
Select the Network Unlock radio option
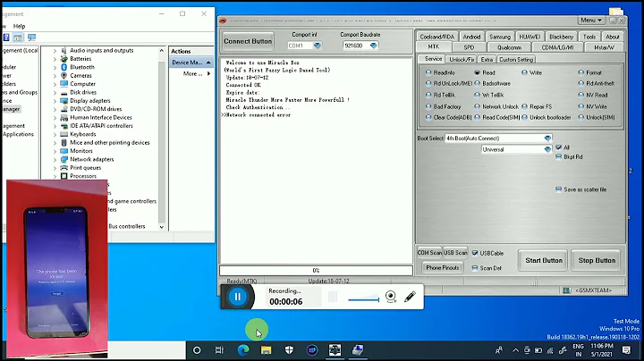[478, 106]
